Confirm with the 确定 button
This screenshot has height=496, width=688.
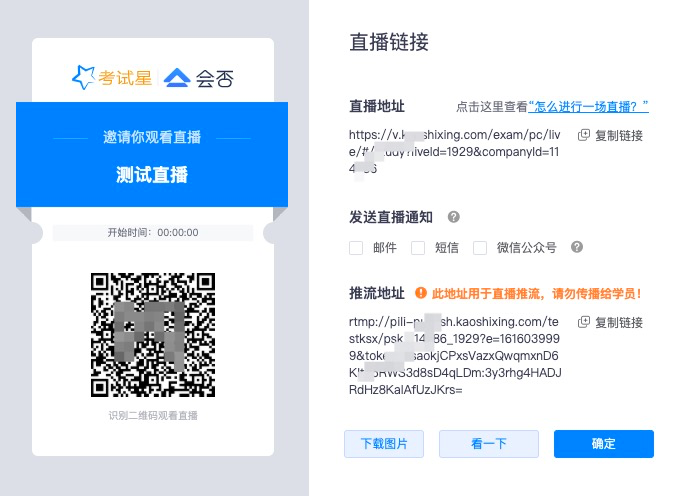pyautogui.click(x=604, y=444)
